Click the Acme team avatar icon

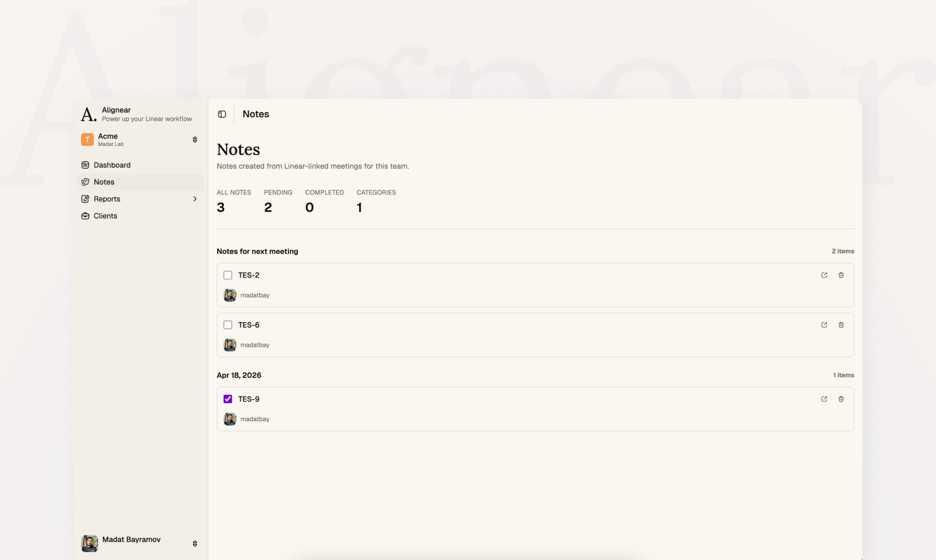87,140
